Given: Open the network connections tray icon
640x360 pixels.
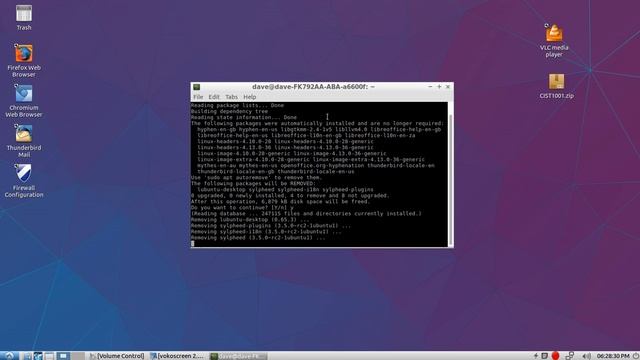Looking at the screenshot, I should point(570,356).
